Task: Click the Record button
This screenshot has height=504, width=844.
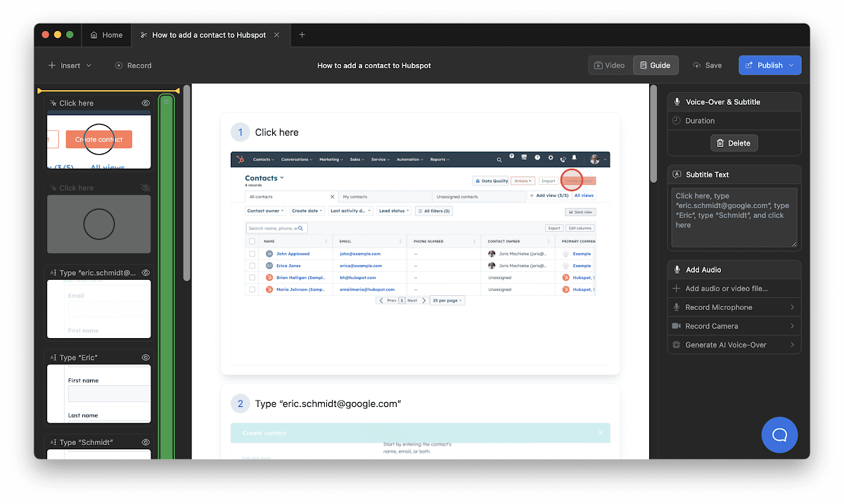Action: click(134, 65)
